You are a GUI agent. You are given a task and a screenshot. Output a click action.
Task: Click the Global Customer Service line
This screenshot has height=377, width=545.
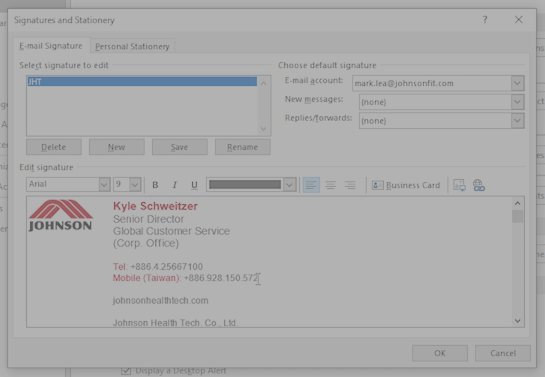click(x=171, y=231)
